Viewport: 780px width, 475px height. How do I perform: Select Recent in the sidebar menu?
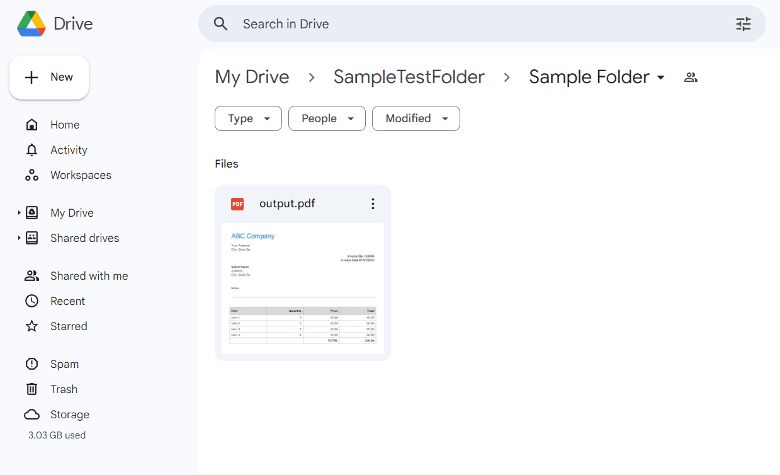pyautogui.click(x=67, y=301)
